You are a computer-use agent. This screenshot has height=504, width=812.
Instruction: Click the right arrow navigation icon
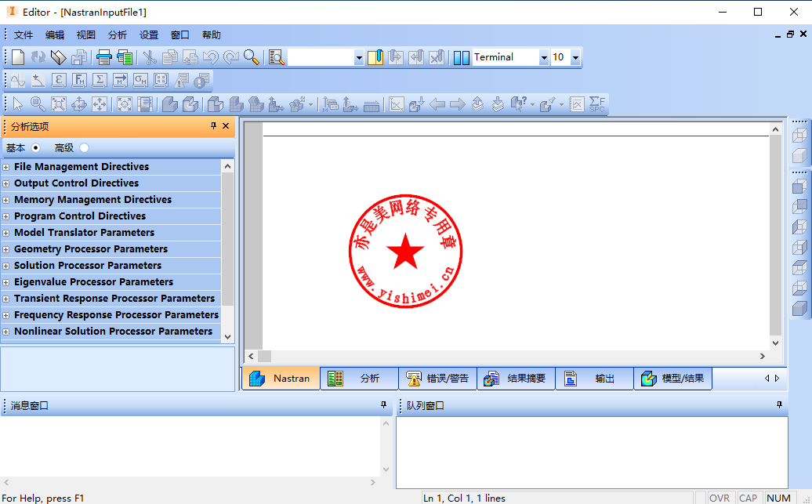[x=457, y=104]
